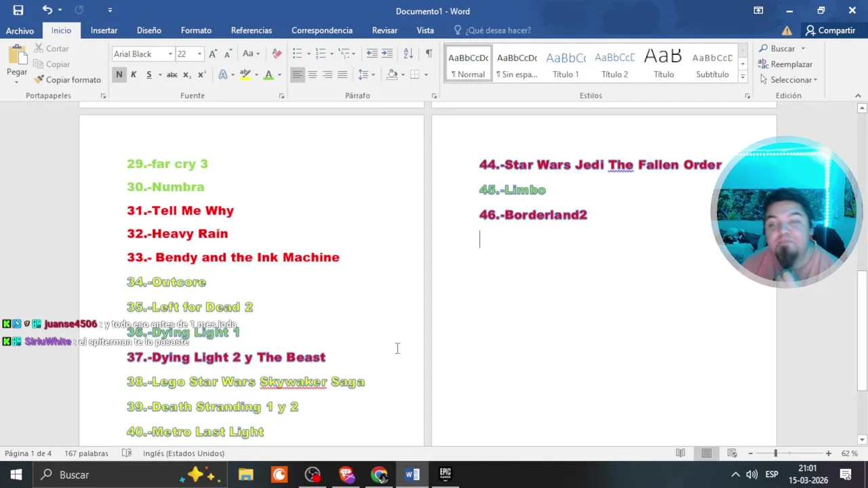Open Epic Games from the taskbar
The height and width of the screenshot is (488, 868).
[x=446, y=474]
